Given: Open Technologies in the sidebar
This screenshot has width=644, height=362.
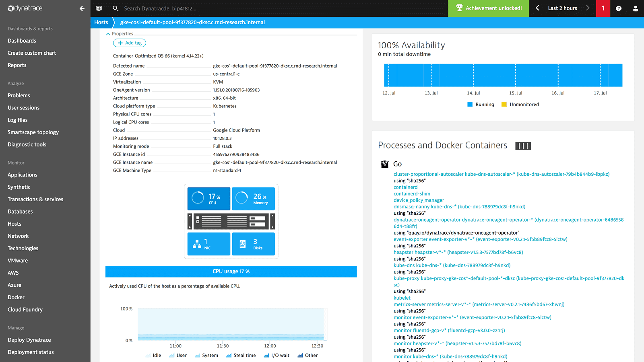Looking at the screenshot, I should click(x=23, y=249).
